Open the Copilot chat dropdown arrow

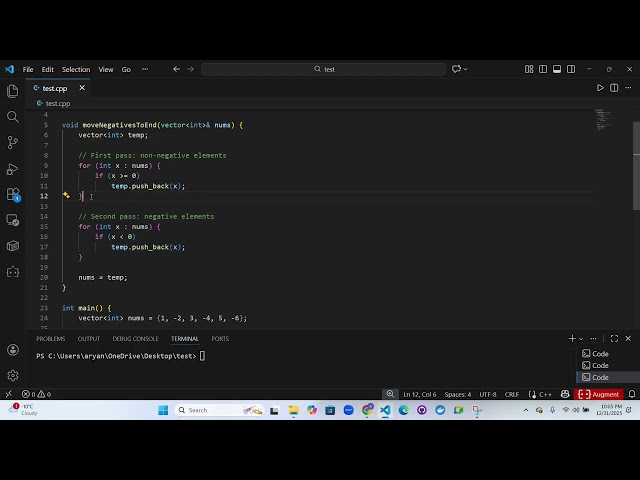pyautogui.click(x=466, y=69)
